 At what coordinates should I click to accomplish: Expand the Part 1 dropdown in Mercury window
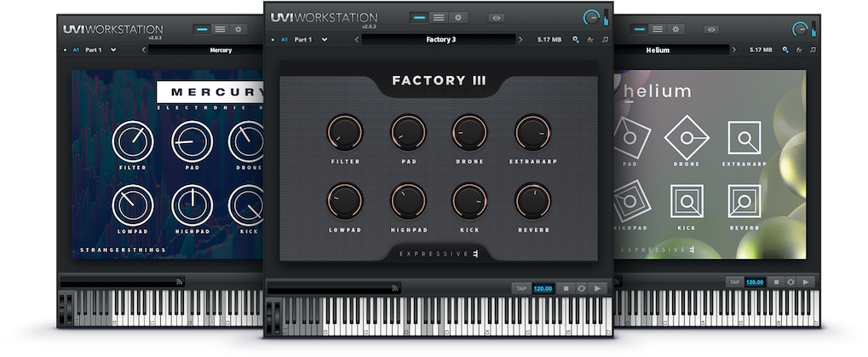(x=113, y=50)
